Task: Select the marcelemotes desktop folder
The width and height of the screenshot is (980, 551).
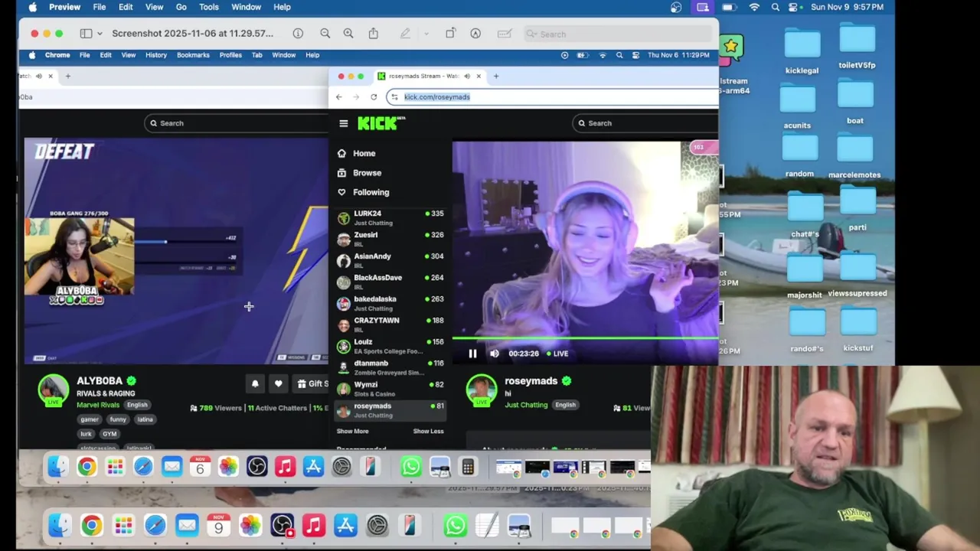Action: tap(854, 156)
